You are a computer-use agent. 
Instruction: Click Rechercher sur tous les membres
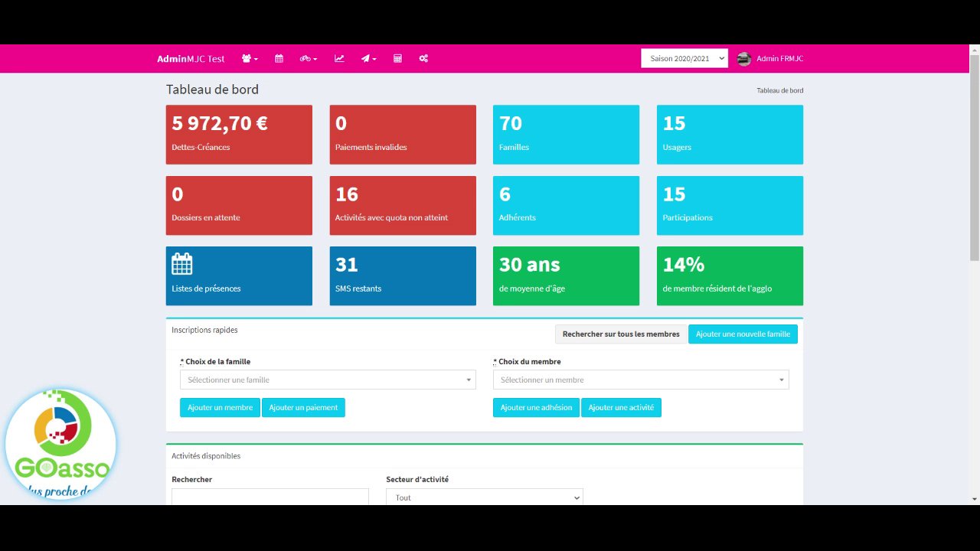click(621, 334)
